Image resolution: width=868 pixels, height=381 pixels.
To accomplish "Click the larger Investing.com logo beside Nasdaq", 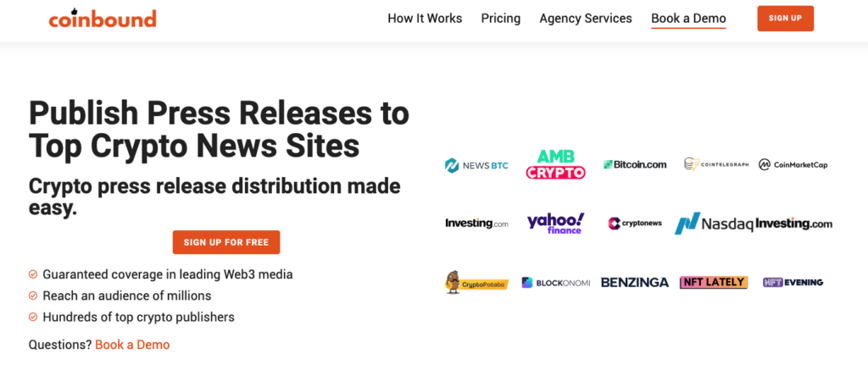I will point(793,224).
